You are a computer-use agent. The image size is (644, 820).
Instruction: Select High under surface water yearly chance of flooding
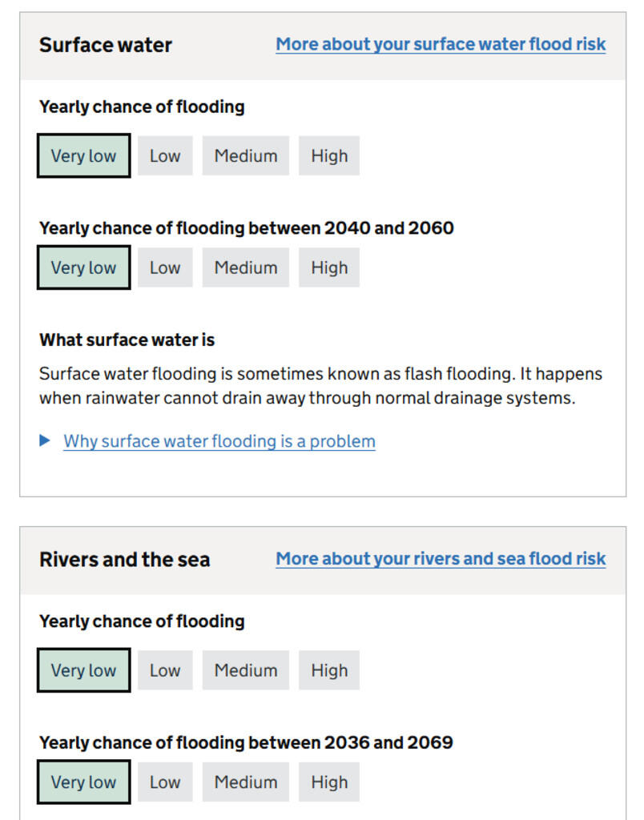pyautogui.click(x=328, y=155)
